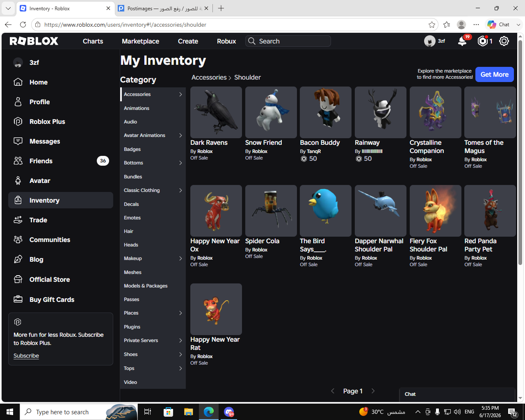Open the TanqR creator link
525x420 pixels.
[314, 151]
